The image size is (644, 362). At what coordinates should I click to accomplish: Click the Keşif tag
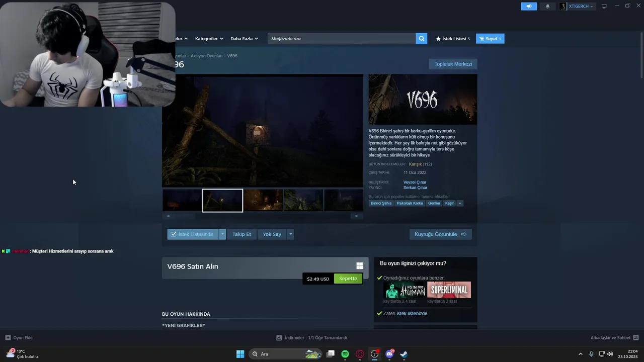[x=449, y=203]
